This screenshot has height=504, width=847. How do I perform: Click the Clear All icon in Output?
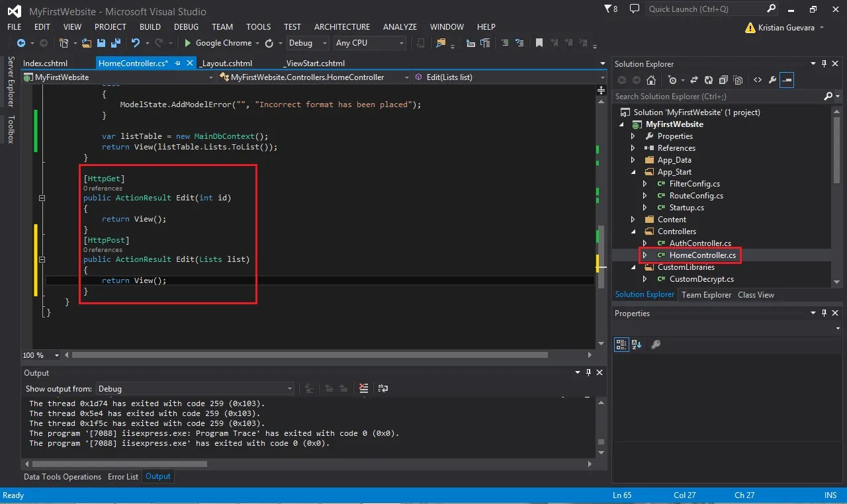pyautogui.click(x=363, y=388)
